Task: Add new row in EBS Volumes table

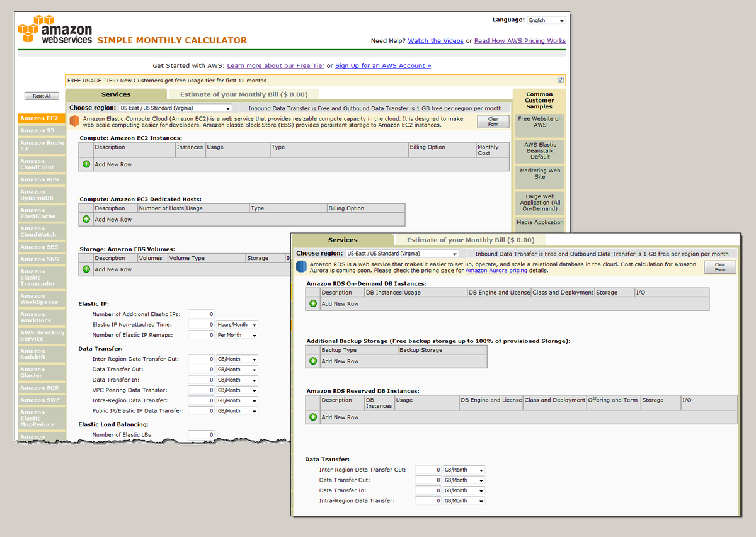Action: click(x=86, y=269)
